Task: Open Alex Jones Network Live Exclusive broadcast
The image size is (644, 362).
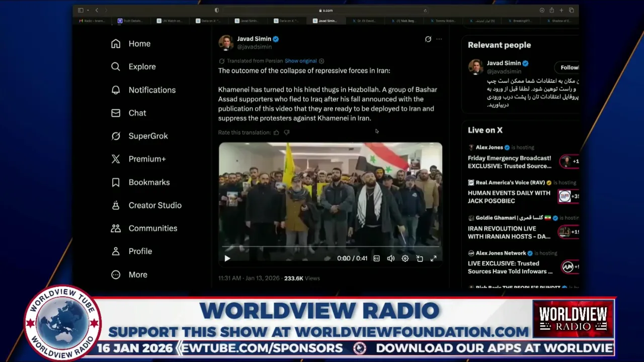Action: coord(510,267)
